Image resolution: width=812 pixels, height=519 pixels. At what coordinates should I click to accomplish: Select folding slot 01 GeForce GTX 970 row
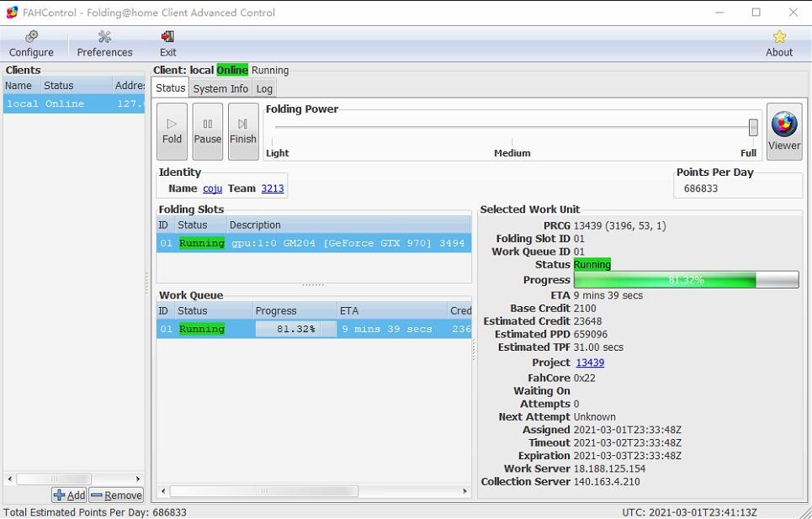tap(314, 243)
